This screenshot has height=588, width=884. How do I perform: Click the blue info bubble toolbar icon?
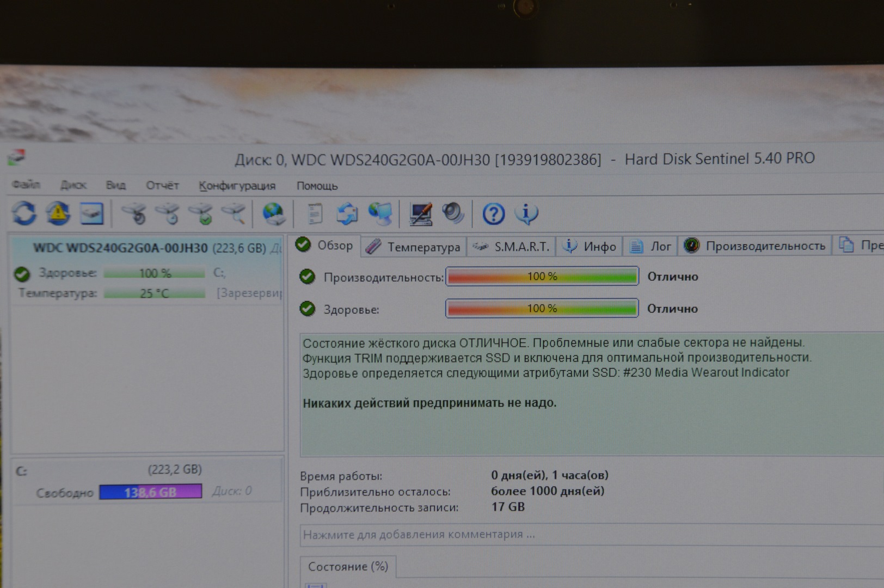526,213
